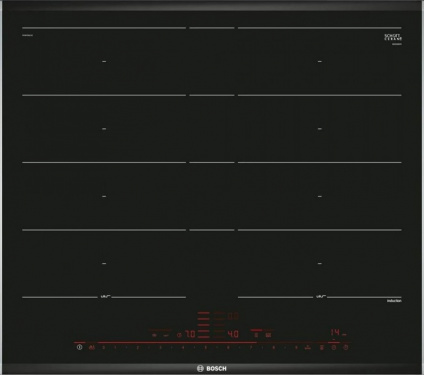Screen dimensions: 424x375
Task: Tap the left frying sensor symbol under the dim bar
Action: point(155,335)
